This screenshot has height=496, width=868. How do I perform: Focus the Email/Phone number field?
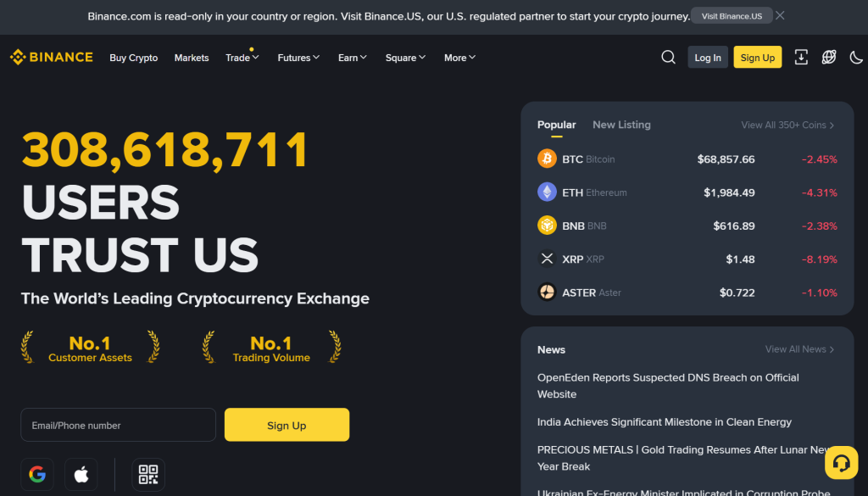119,425
